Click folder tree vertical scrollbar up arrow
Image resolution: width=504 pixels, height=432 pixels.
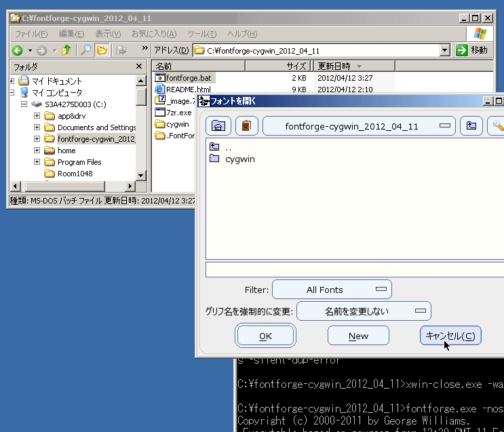[141, 80]
